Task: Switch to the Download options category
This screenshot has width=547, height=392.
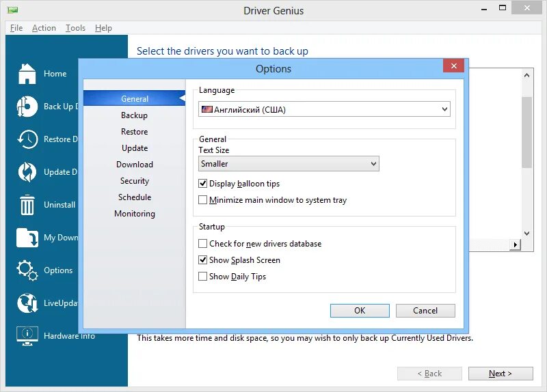Action: (x=134, y=165)
